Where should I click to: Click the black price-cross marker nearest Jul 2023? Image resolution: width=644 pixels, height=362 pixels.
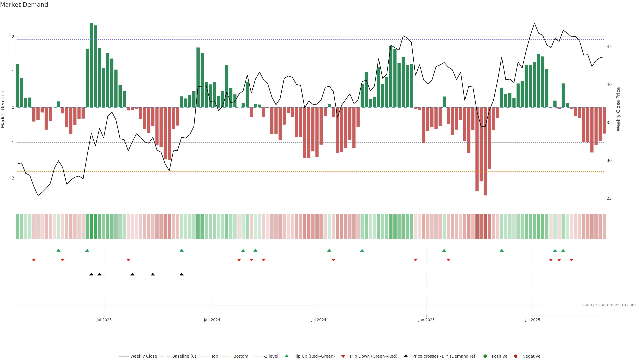click(x=99, y=274)
